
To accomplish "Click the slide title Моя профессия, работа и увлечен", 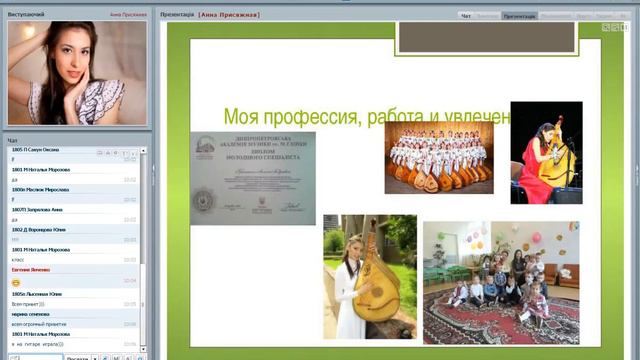I will point(367,116).
